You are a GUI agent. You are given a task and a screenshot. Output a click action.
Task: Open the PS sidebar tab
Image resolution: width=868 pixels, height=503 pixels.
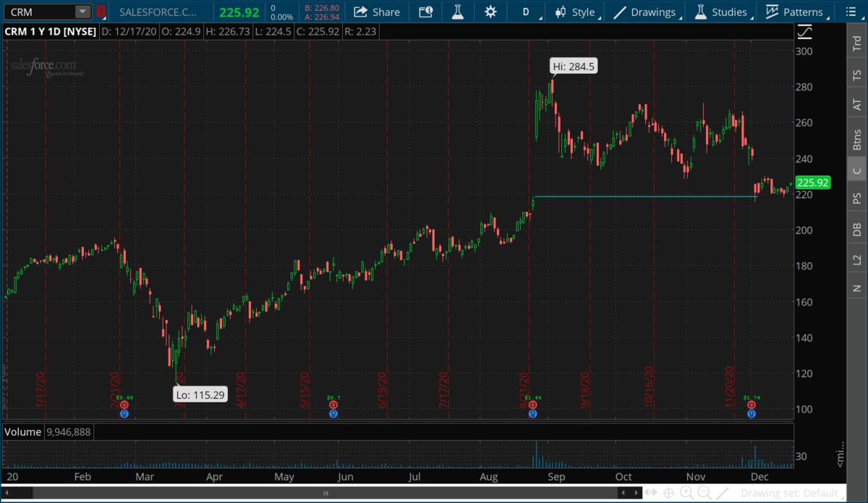coord(857,198)
